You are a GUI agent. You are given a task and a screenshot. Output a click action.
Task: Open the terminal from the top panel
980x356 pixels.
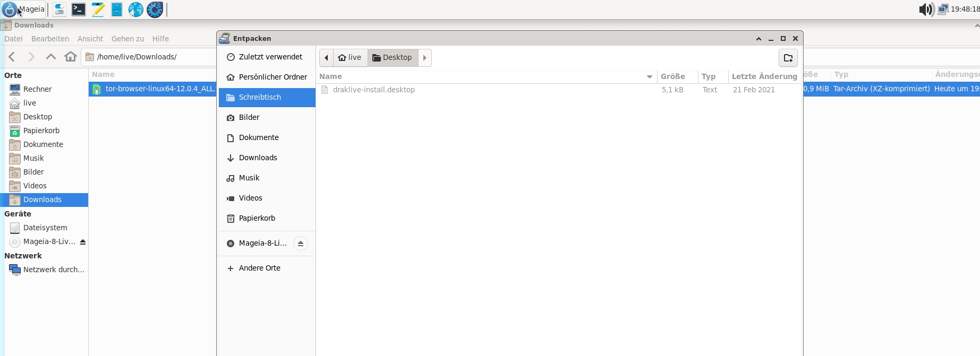coord(79,10)
